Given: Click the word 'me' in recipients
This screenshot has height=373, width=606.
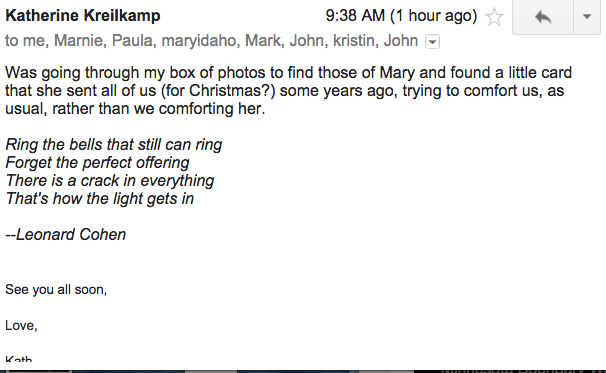Looking at the screenshot, I should coord(33,41).
